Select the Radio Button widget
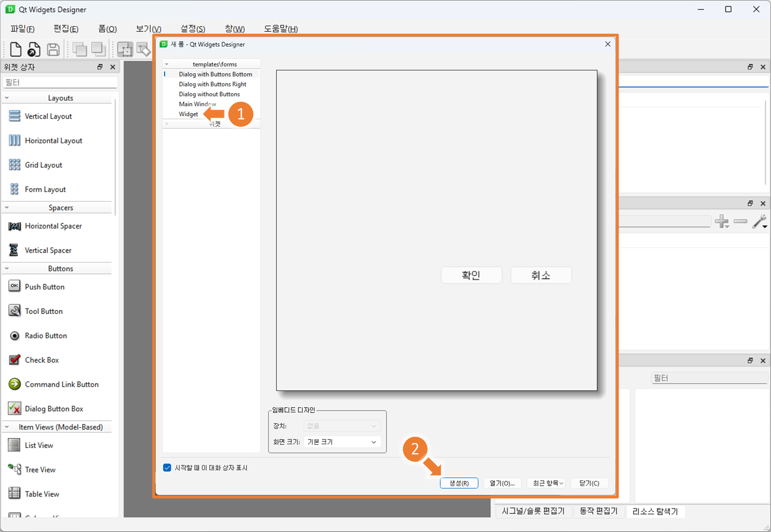Image resolution: width=771 pixels, height=532 pixels. (x=46, y=336)
